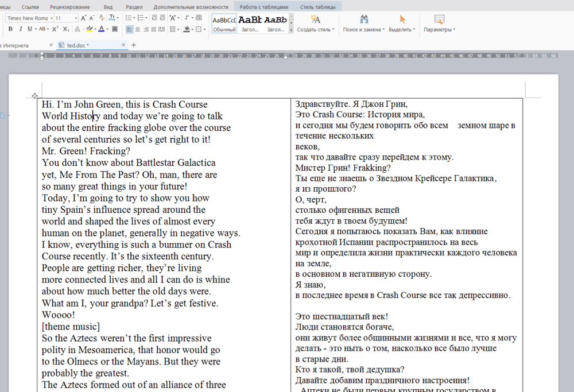This screenshot has height=392, width=574.
Task: Expand numbering style dropdown arrow
Action: click(146, 18)
